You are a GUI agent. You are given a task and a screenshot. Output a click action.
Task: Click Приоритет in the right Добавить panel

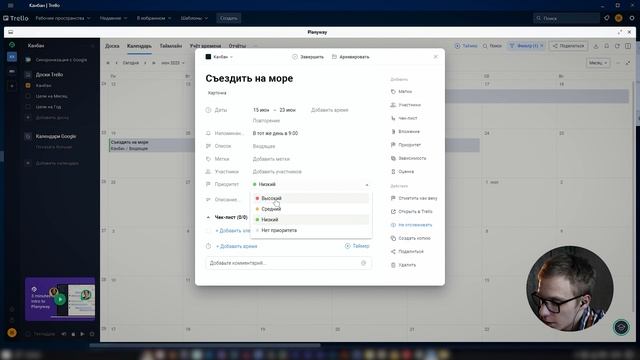(x=406, y=145)
